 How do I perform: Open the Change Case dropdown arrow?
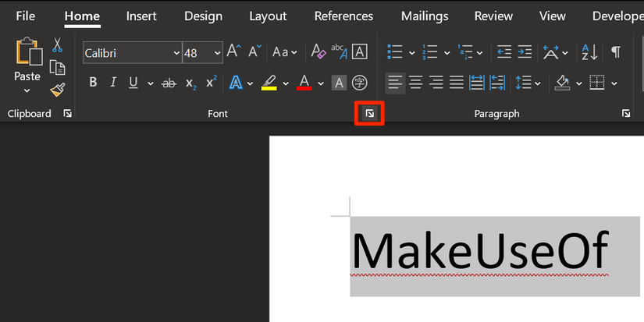[294, 52]
